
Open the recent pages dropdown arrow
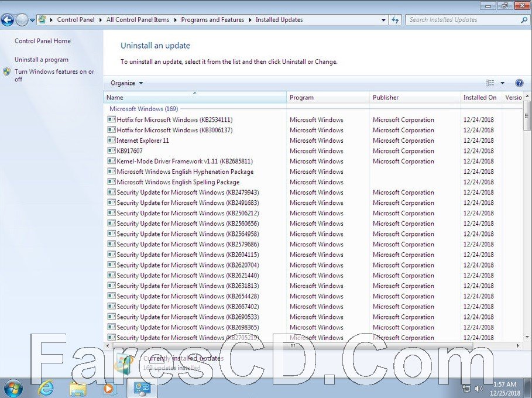[x=32, y=20]
